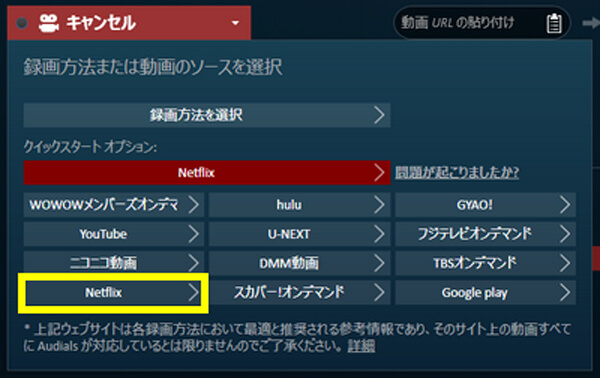Click the record dot indicator on キャンセル

pos(22,23)
